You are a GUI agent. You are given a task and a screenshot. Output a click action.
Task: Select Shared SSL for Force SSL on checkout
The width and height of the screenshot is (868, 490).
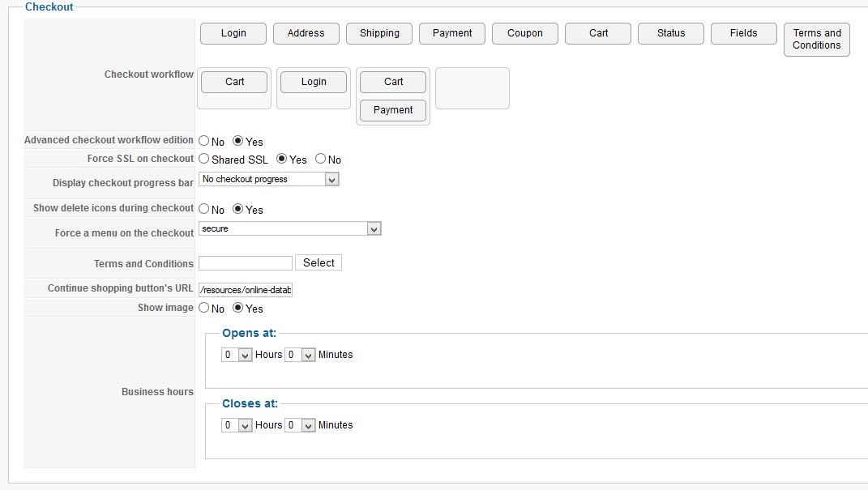point(204,159)
